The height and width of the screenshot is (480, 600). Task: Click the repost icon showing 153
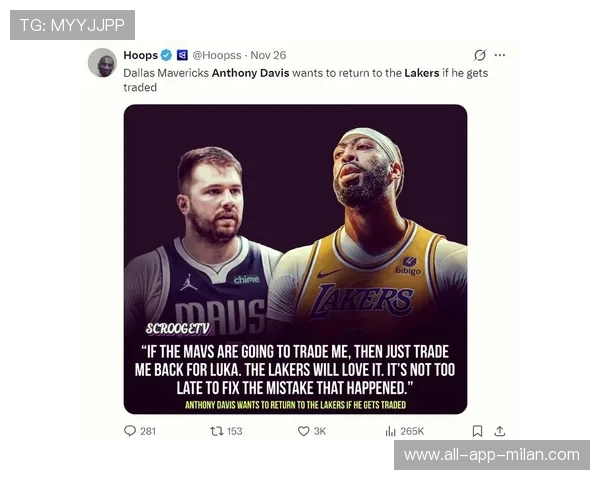(217, 431)
